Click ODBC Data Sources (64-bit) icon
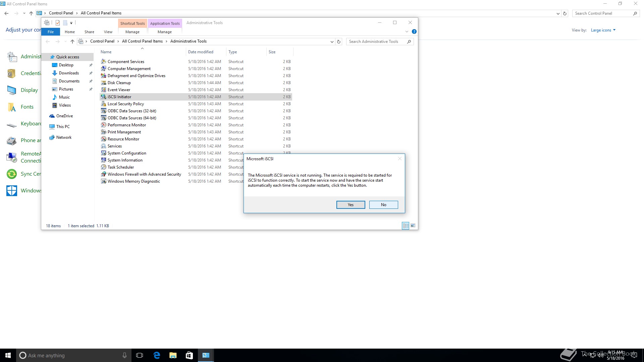This screenshot has height=362, width=644. [x=104, y=118]
